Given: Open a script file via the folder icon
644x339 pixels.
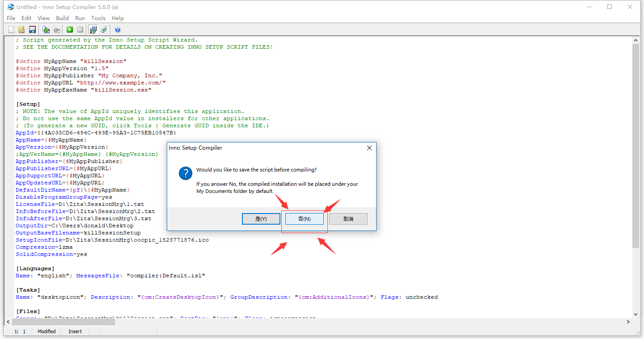Looking at the screenshot, I should [x=21, y=29].
